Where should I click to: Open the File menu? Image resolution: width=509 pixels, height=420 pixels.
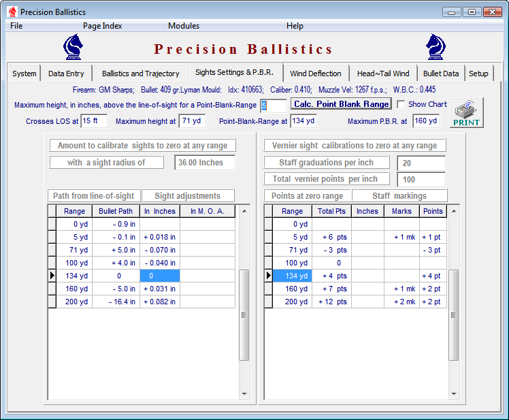pyautogui.click(x=16, y=26)
